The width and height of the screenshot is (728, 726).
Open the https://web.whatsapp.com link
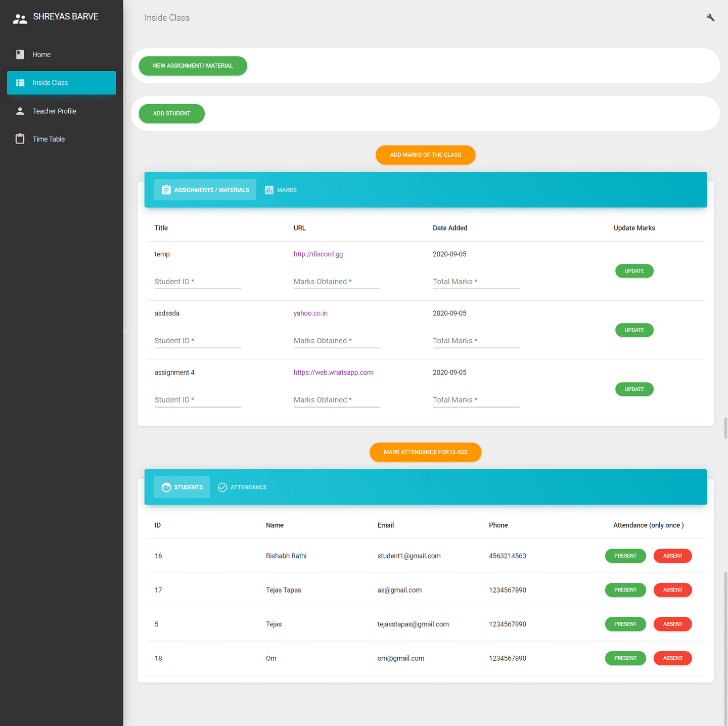pos(333,373)
